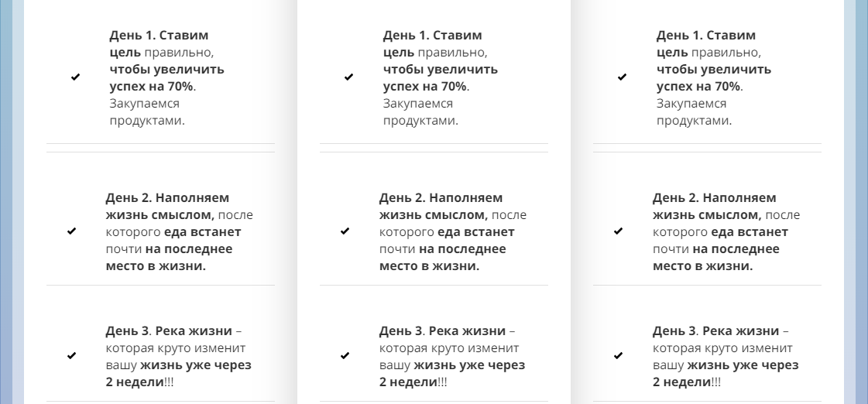Image resolution: width=868 pixels, height=404 pixels.
Task: Select the checkmark next to День 2 in right column
Action: click(x=619, y=231)
